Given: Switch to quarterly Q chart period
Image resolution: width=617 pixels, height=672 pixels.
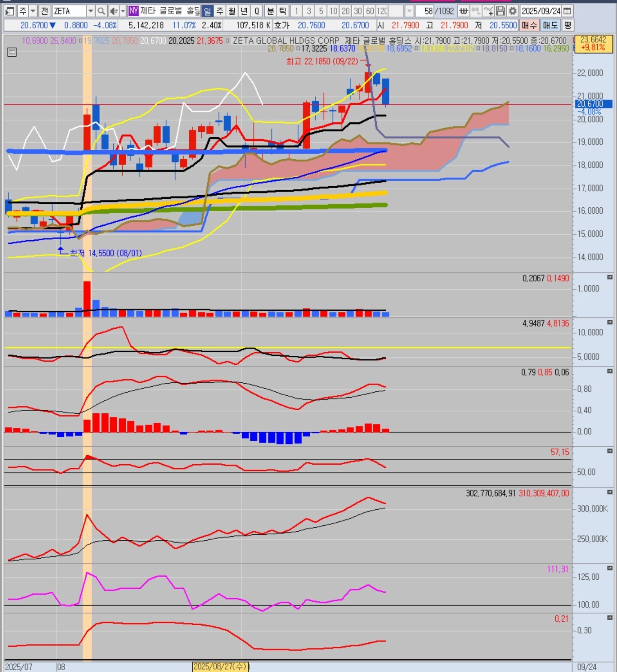Looking at the screenshot, I should coord(257,11).
